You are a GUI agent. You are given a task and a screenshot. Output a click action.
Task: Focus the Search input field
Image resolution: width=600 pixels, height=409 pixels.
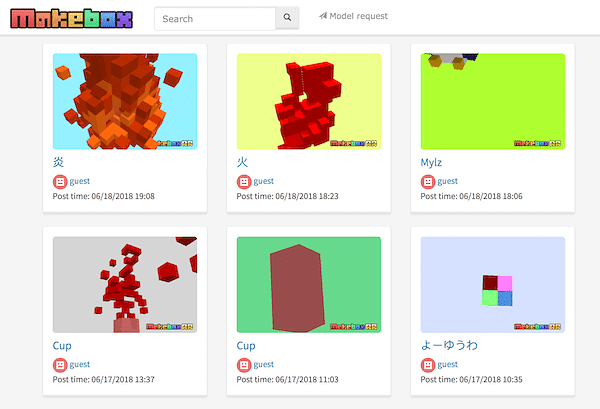tap(215, 18)
